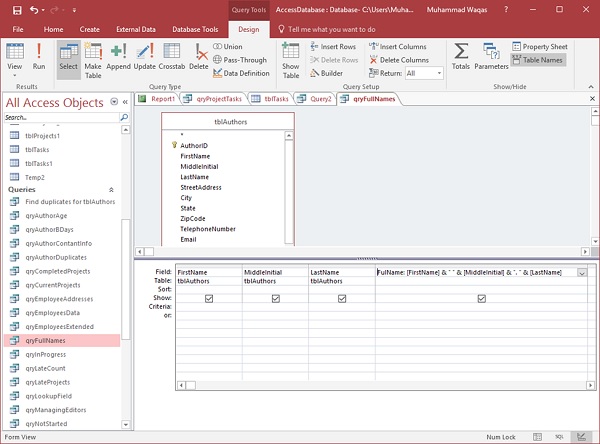Toggle the Totals sigma icon
600x444 pixels.
click(x=461, y=56)
